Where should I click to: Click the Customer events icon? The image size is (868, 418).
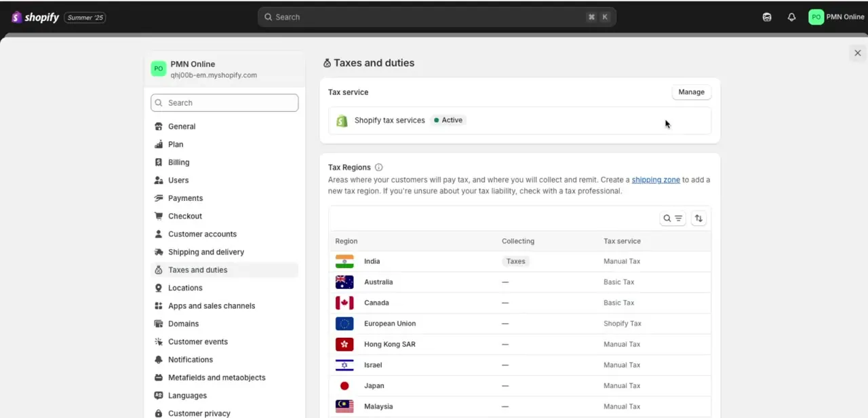point(159,342)
